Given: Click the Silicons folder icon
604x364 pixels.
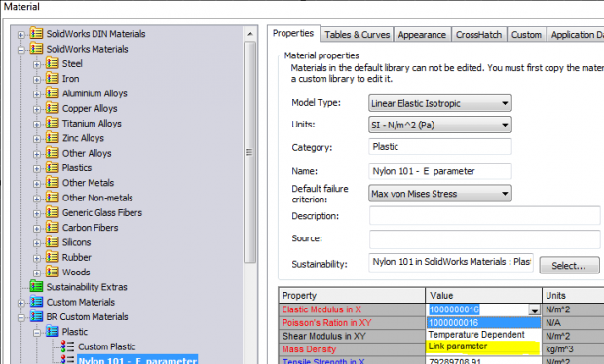Looking at the screenshot, I should pos(52,241).
